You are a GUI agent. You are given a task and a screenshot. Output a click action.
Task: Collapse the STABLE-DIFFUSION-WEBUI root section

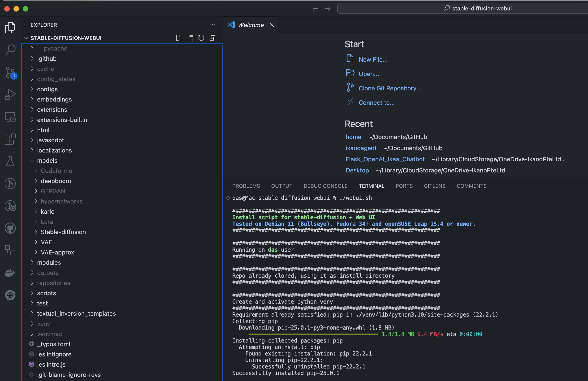tap(66, 38)
